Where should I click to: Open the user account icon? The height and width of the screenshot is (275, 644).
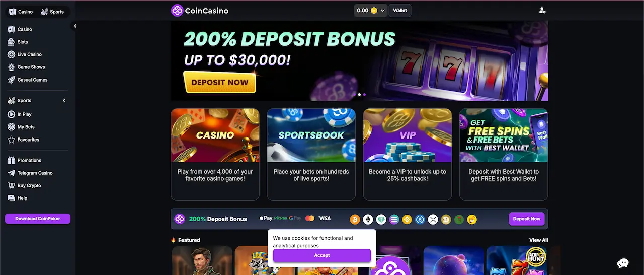point(542,10)
